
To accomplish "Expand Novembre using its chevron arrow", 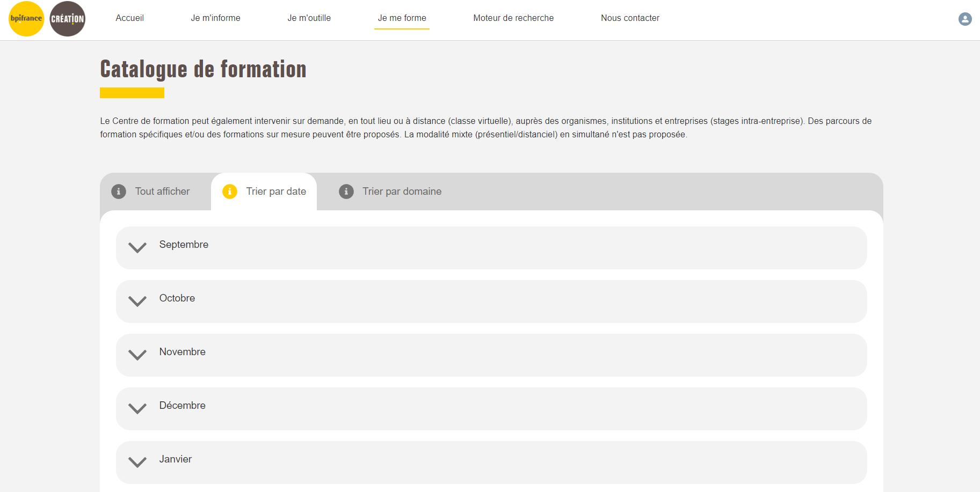I will point(137,355).
